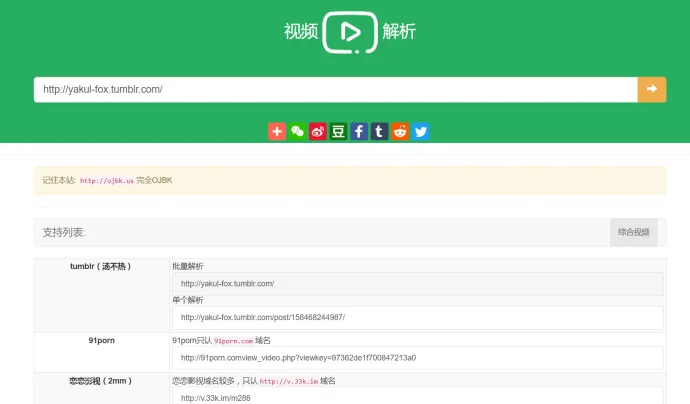Click the 单个解析 label
Viewport: 690px width, 404px height.
tap(188, 300)
